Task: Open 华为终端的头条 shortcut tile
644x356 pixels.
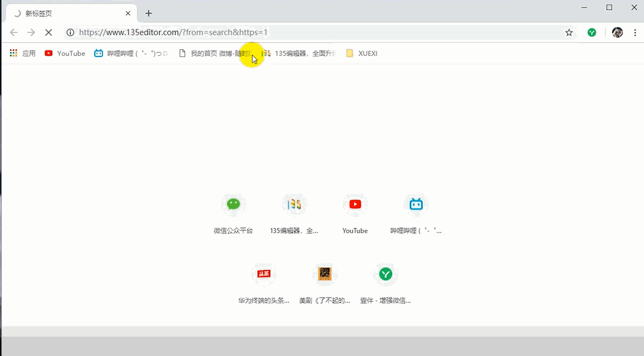Action: pos(264,284)
